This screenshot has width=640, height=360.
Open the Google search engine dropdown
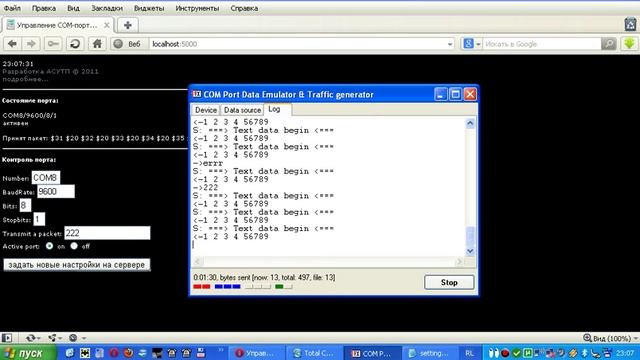point(478,44)
